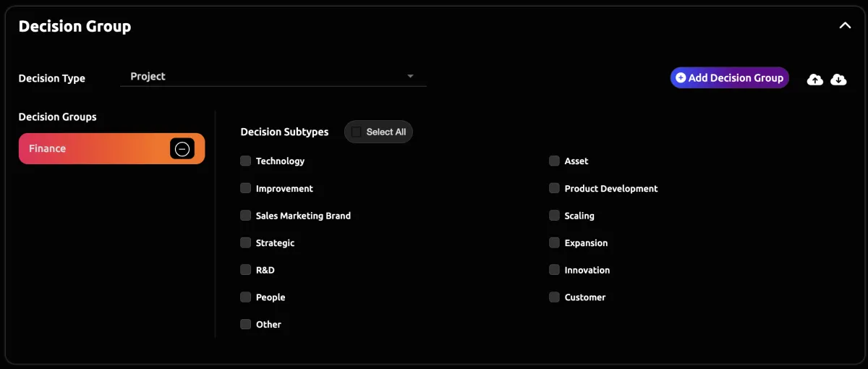Click Add Decision Group button
The image size is (868, 369).
730,77
